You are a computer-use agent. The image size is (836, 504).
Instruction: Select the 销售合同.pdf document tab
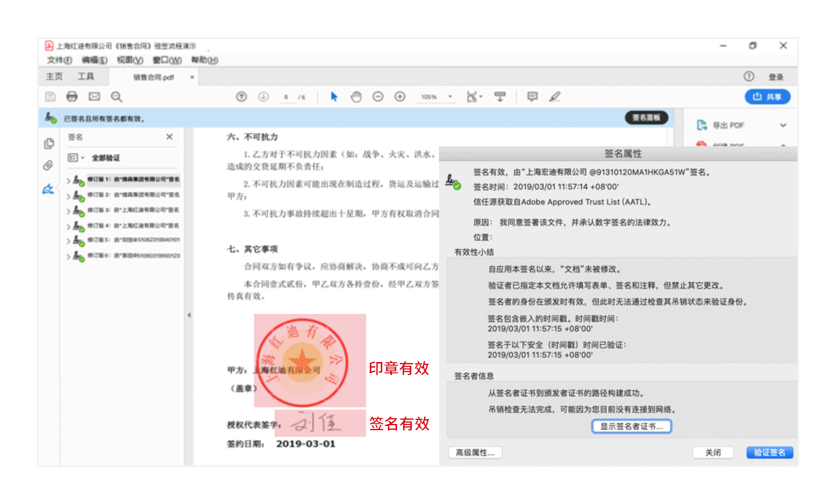153,77
